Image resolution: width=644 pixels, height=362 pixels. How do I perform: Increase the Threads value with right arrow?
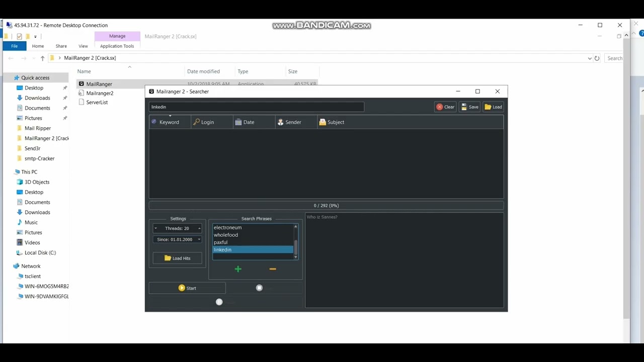pos(199,228)
